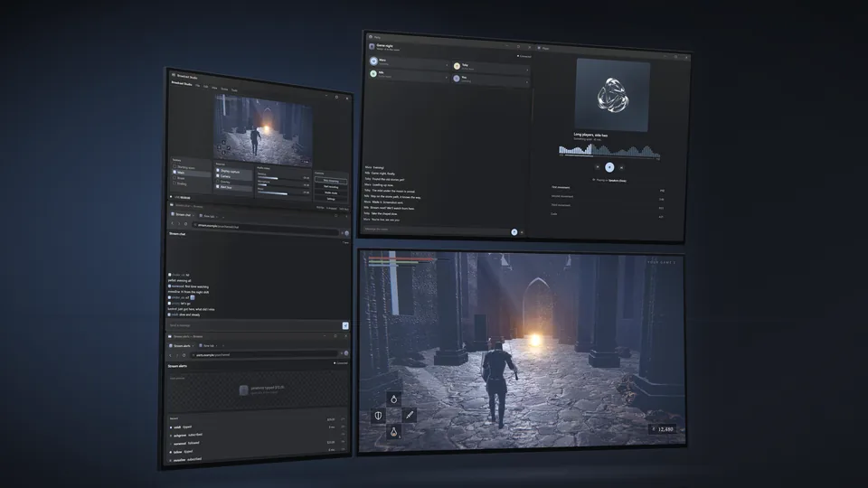Click Nils's avatar in the Party window

tap(373, 73)
